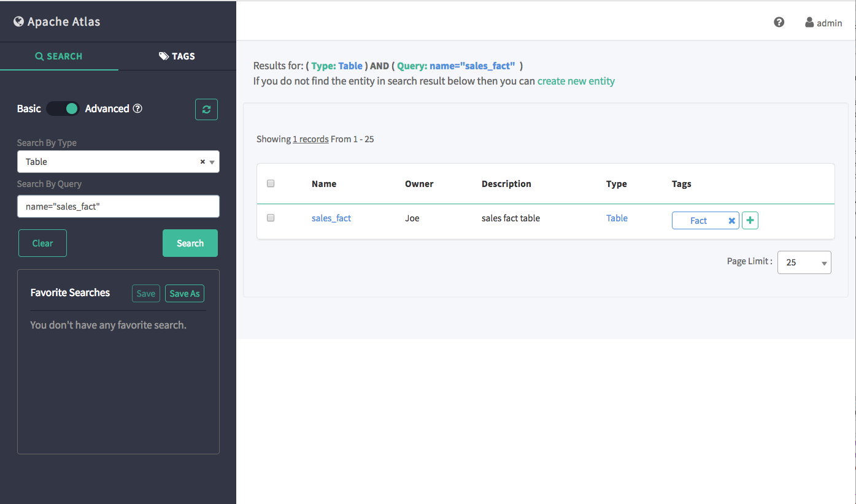Click the Fact tag label
Screen dimensions: 856x504
pyautogui.click(x=699, y=221)
